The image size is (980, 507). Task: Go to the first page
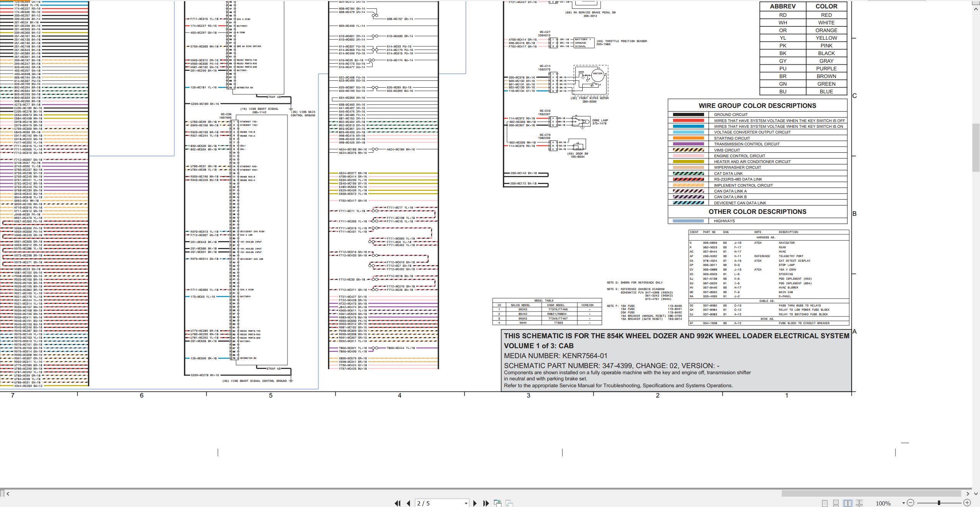click(397, 503)
